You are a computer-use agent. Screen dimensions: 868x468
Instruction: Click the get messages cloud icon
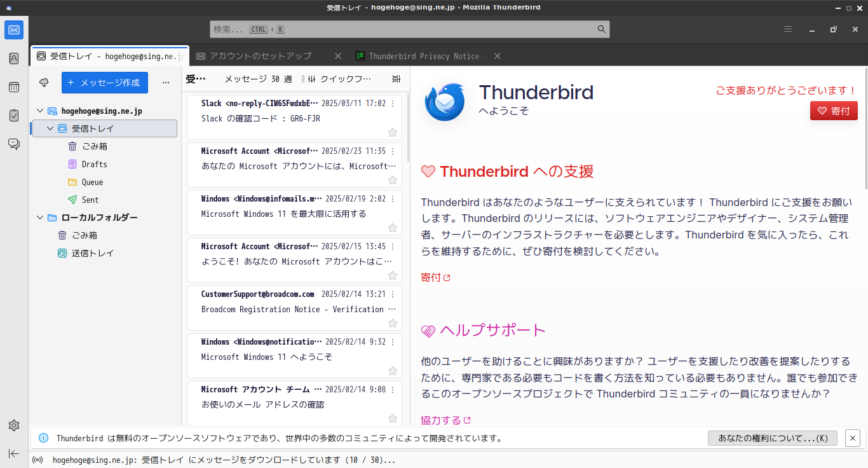click(44, 83)
